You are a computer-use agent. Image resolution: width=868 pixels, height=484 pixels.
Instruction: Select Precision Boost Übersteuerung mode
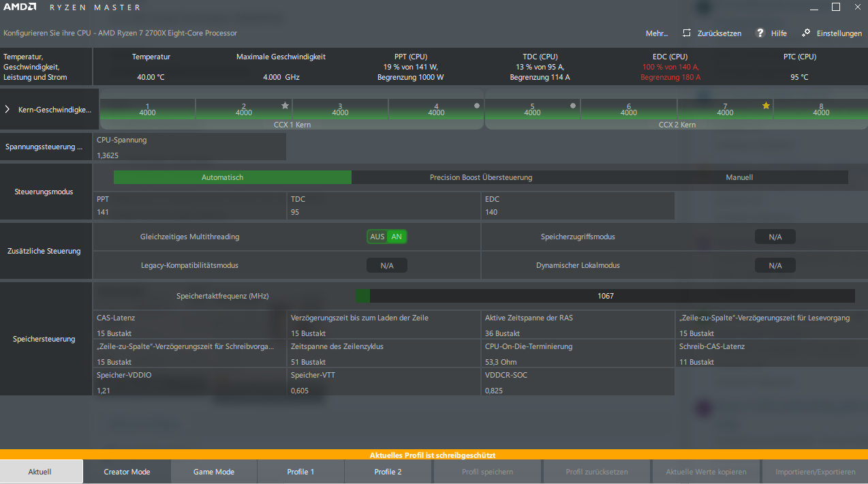[481, 177]
